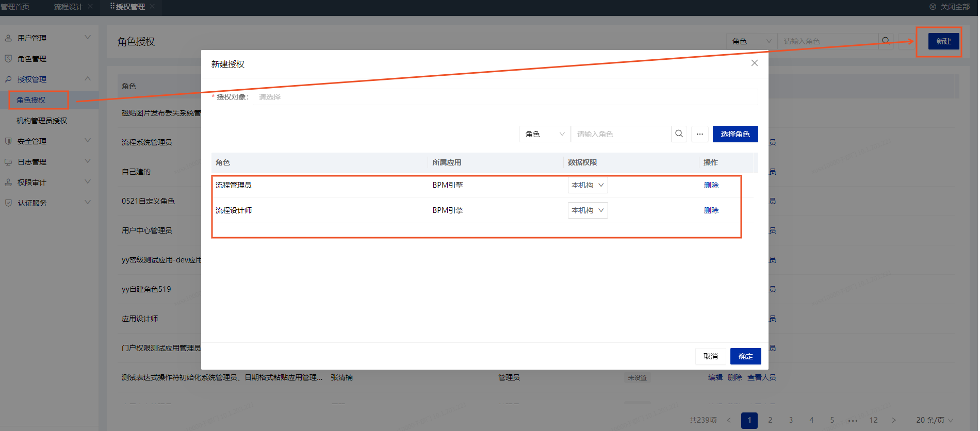980x431 pixels.
Task: Click the 认证服务 icon in sidebar
Action: [8, 203]
